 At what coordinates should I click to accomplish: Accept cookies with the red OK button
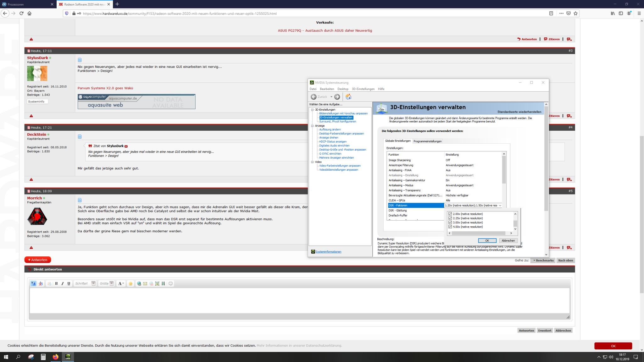613,346
